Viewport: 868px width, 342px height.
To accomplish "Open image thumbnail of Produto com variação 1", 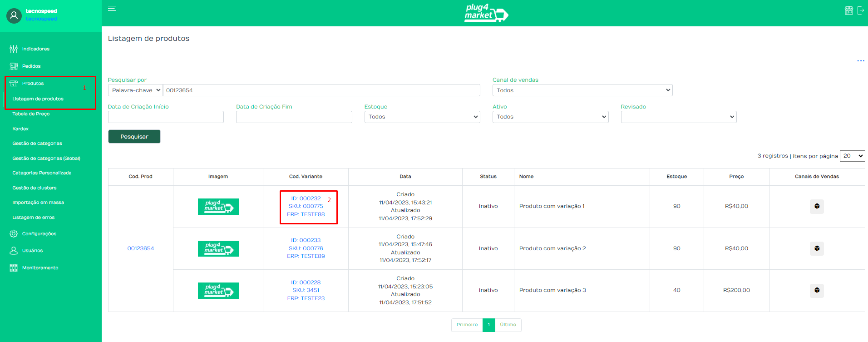I will [x=218, y=207].
